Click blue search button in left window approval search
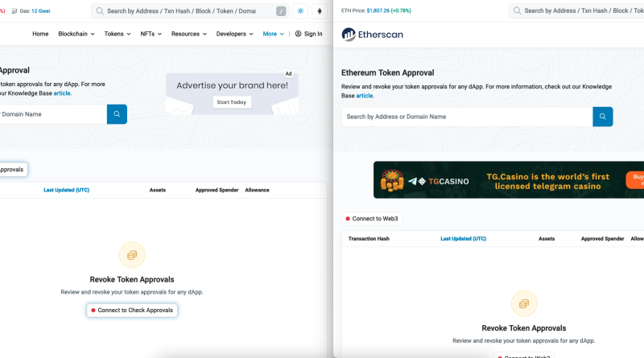The image size is (644, 358). pyautogui.click(x=117, y=114)
